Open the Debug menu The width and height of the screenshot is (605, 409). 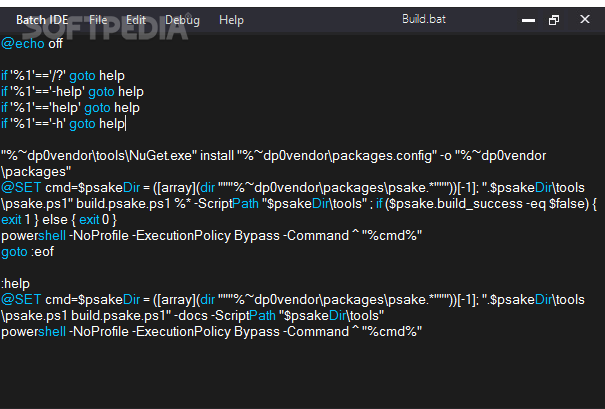pos(182,20)
